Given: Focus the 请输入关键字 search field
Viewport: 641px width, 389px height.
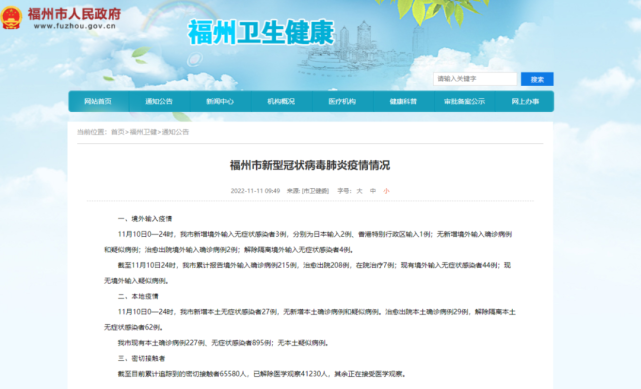Looking at the screenshot, I should point(475,79).
